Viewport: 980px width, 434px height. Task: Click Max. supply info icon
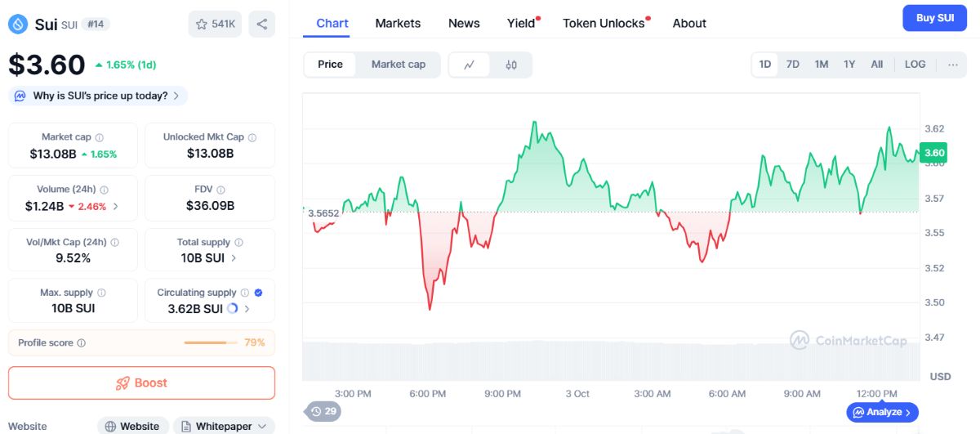tap(101, 293)
